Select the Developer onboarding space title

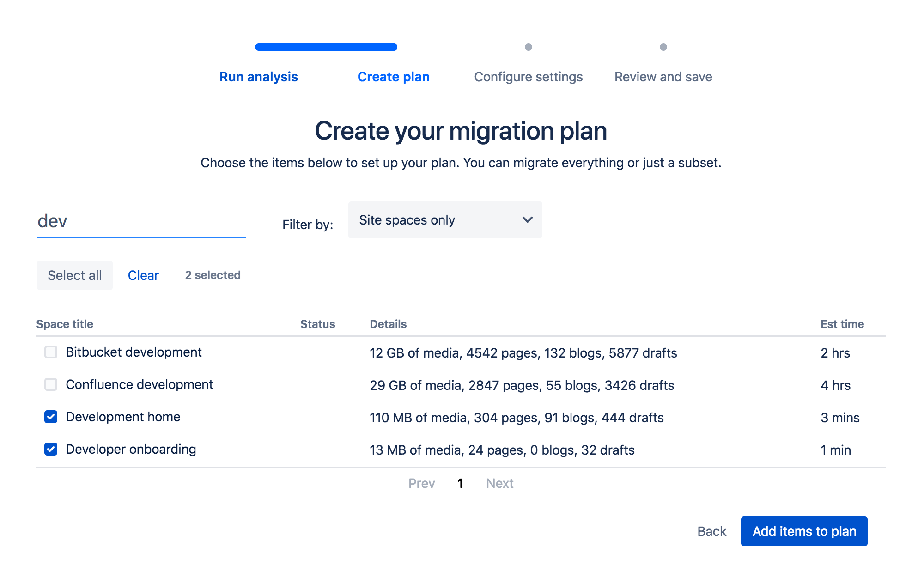pos(131,449)
